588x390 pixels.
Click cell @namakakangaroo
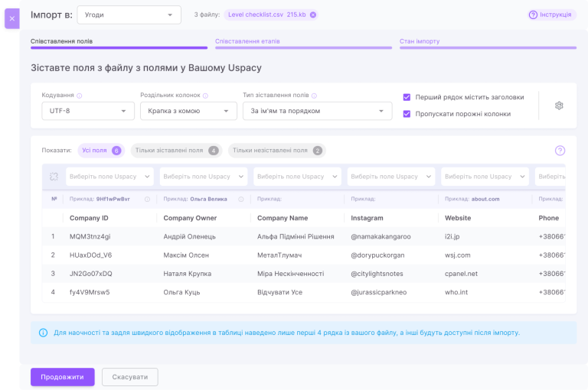point(381,237)
